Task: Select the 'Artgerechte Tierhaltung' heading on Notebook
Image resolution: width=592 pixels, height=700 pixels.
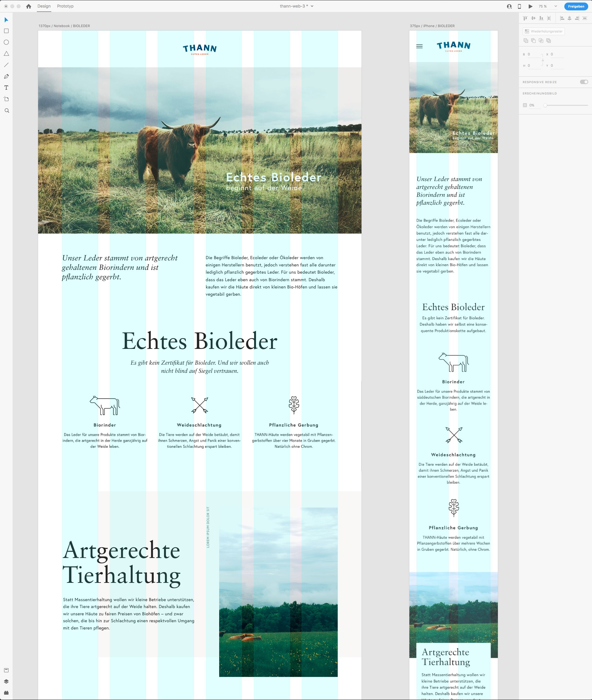Action: click(122, 564)
